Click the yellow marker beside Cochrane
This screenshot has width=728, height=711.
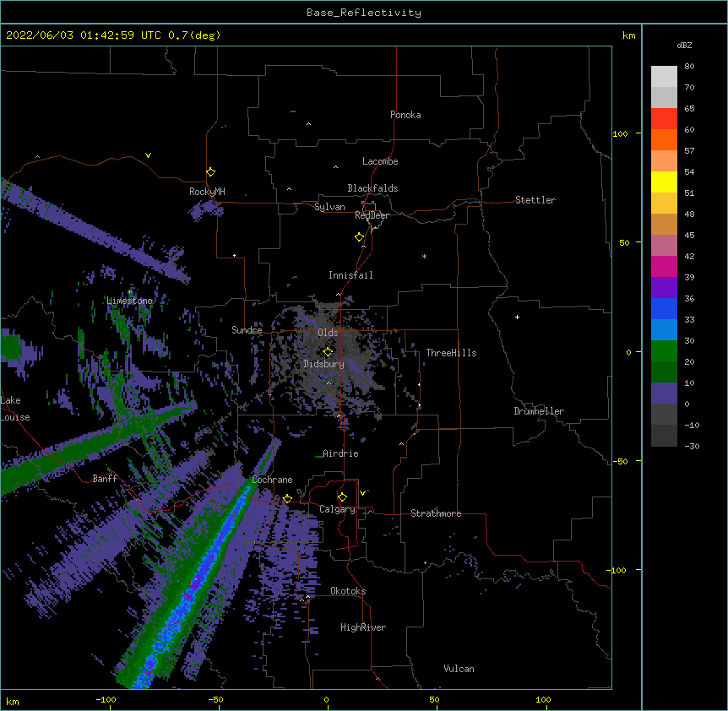[x=287, y=498]
